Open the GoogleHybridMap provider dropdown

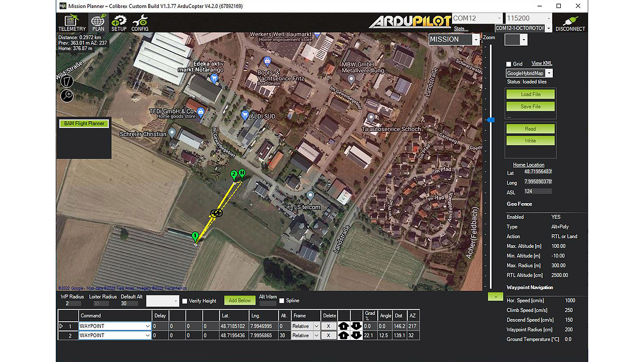(x=529, y=73)
